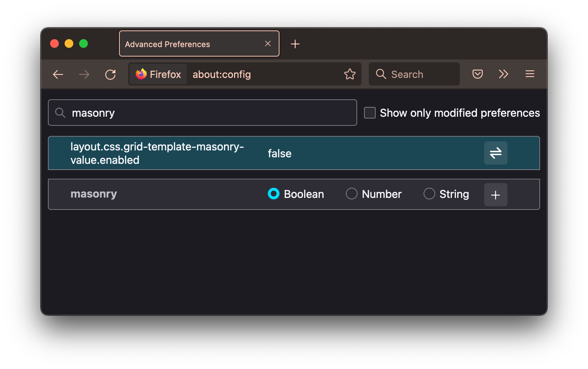Viewport: 588px width, 369px height.
Task: Minimize window with yellow button
Action: 69,43
